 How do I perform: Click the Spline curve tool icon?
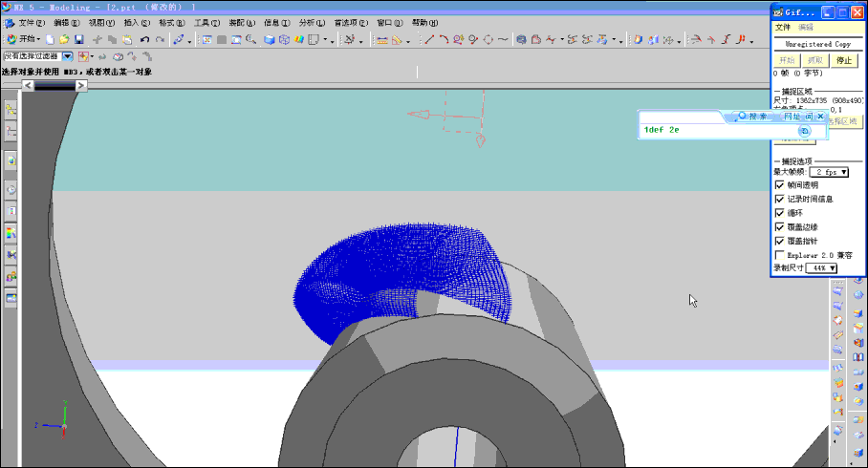pyautogui.click(x=503, y=39)
